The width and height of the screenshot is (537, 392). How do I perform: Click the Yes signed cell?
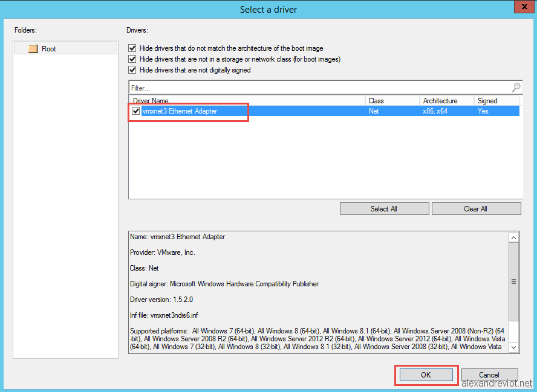(483, 111)
